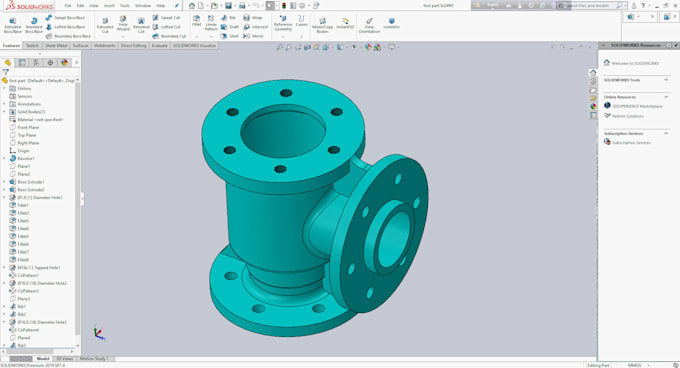
Task: Open the Curves tool
Action: [x=301, y=21]
